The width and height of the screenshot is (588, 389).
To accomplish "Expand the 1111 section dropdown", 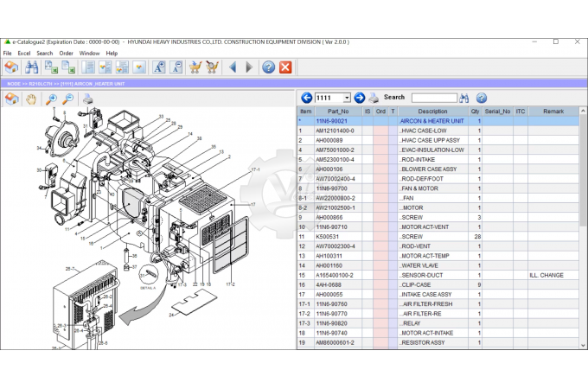I will pos(346,99).
